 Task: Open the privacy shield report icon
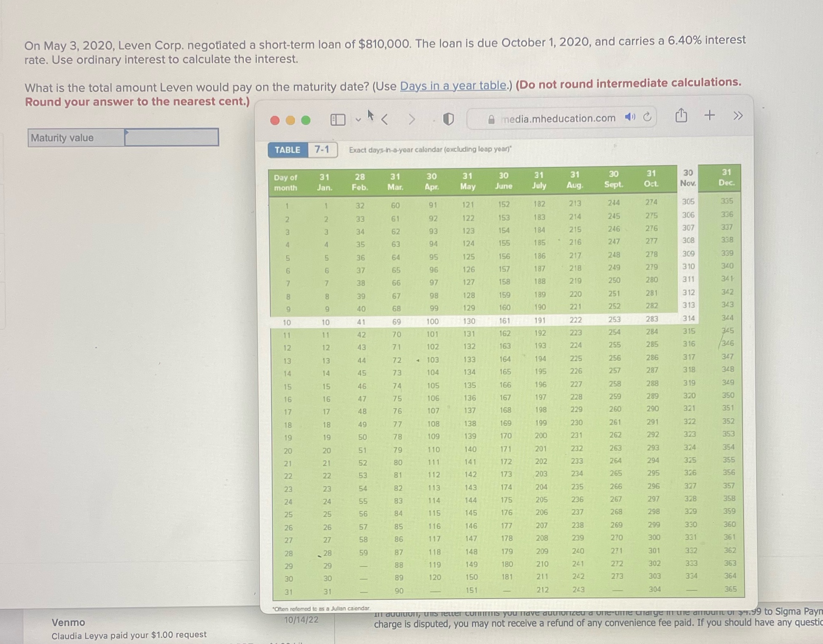(x=448, y=119)
